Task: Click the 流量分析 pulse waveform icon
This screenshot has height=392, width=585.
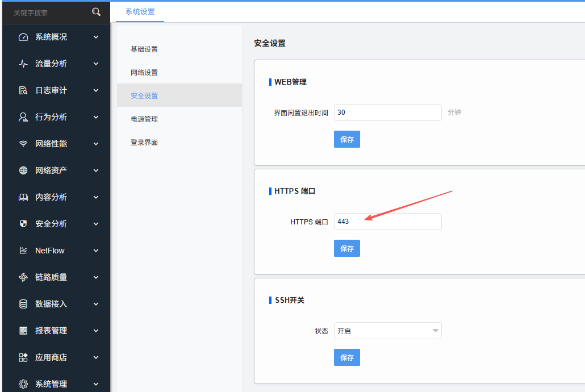Action: pos(23,64)
